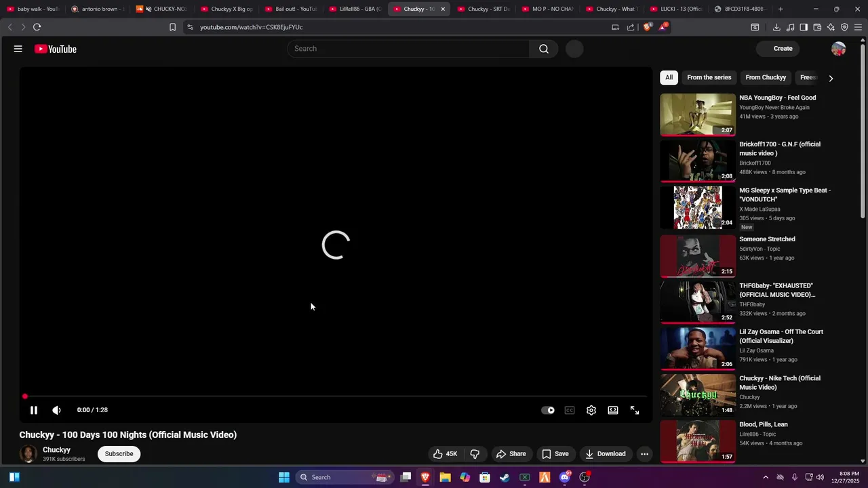Share the video via Share button

tap(511, 454)
